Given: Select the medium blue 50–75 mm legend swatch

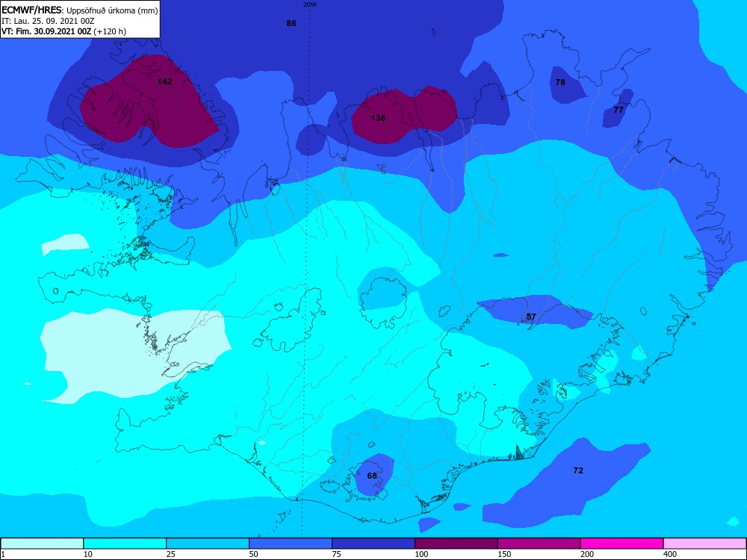Looking at the screenshot, I should tap(291, 544).
